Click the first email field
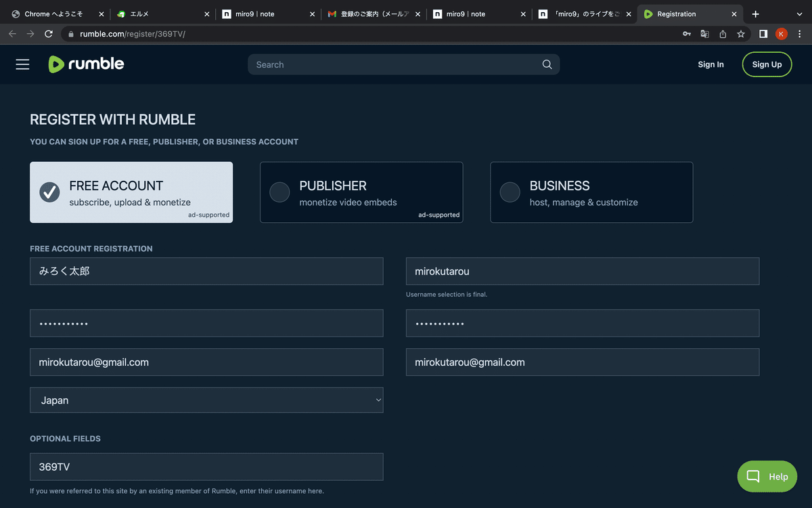 (x=206, y=362)
